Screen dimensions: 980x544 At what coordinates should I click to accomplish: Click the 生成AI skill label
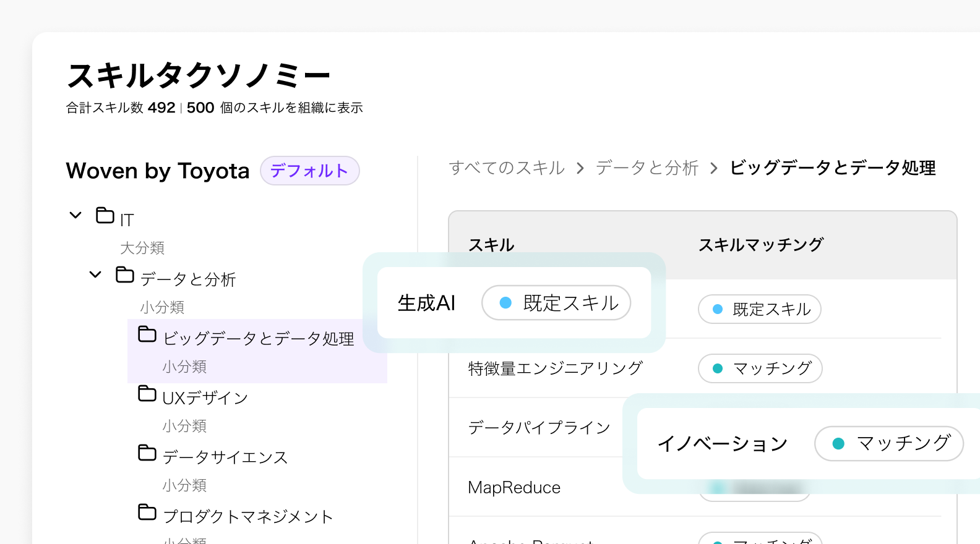pyautogui.click(x=427, y=303)
